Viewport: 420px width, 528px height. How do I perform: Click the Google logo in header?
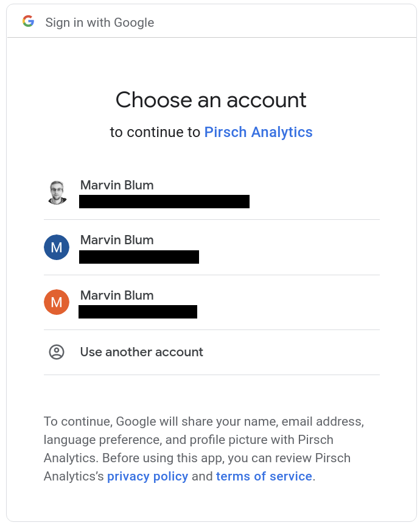[28, 22]
